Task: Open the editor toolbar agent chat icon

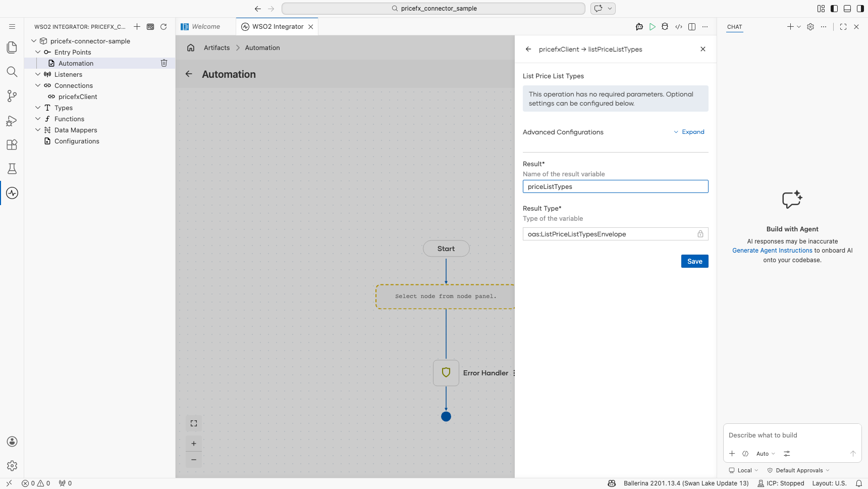Action: (x=639, y=27)
